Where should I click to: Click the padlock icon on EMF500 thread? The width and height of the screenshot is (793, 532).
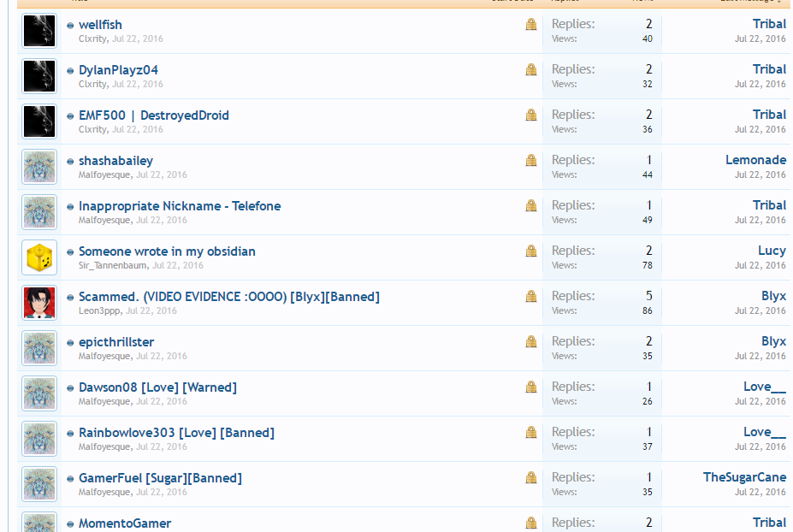(x=531, y=115)
